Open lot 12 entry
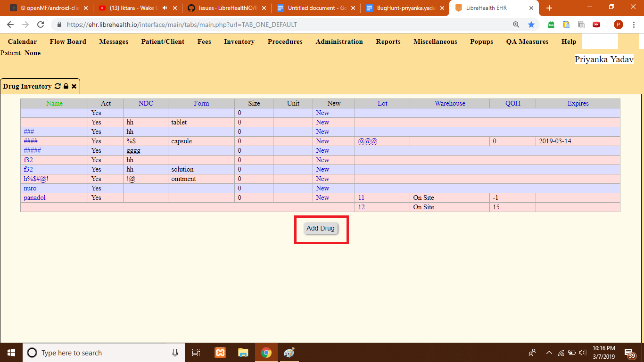The width and height of the screenshot is (644, 362). point(361,207)
